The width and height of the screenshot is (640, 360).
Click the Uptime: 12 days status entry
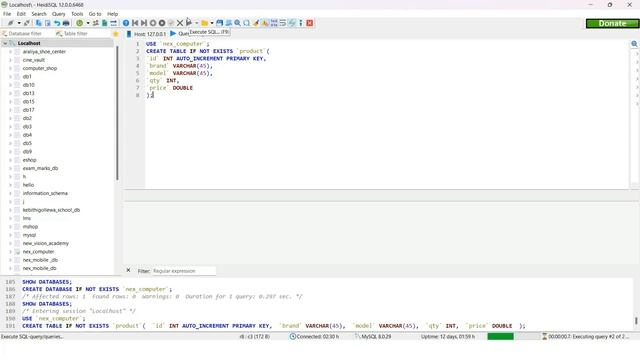[x=448, y=337]
